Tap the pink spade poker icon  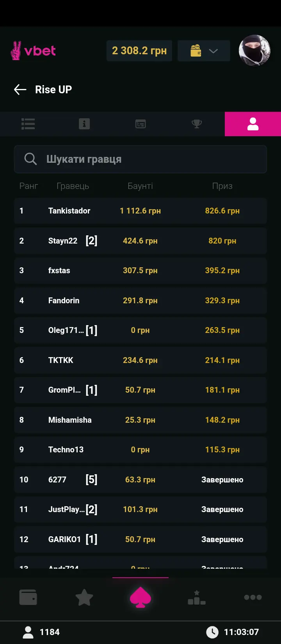pyautogui.click(x=140, y=598)
